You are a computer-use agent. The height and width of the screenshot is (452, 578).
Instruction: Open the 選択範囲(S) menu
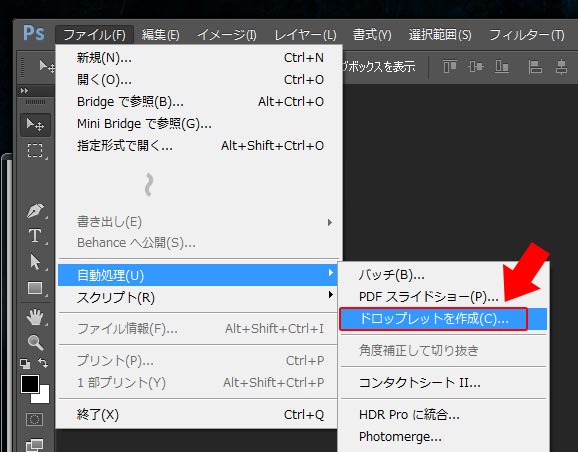click(440, 35)
